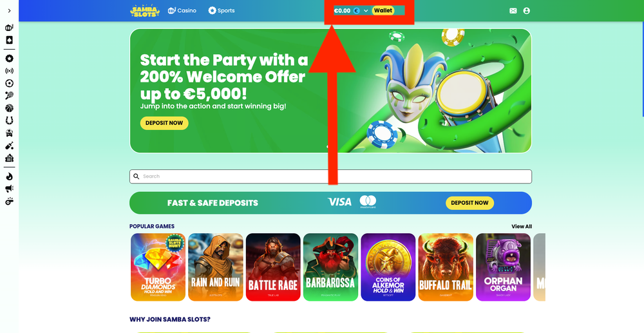Switch to the Sports tab
Image resolution: width=644 pixels, height=333 pixels.
tap(222, 11)
